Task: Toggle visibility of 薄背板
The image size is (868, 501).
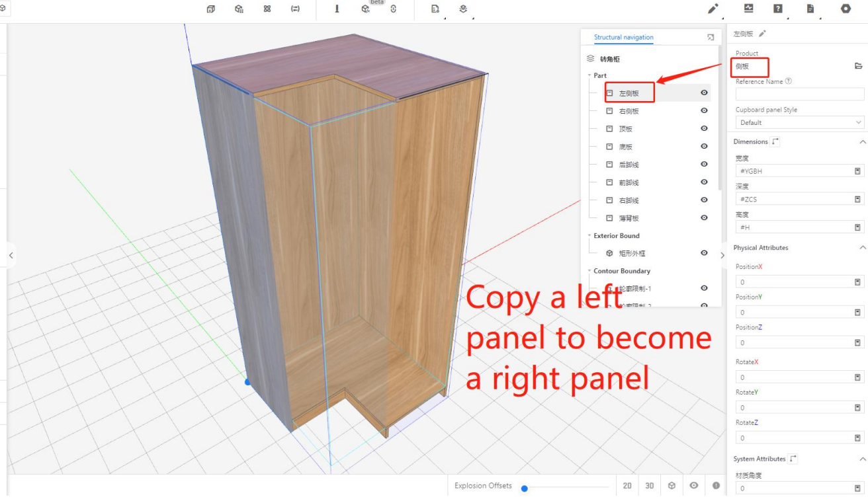Action: (x=704, y=218)
